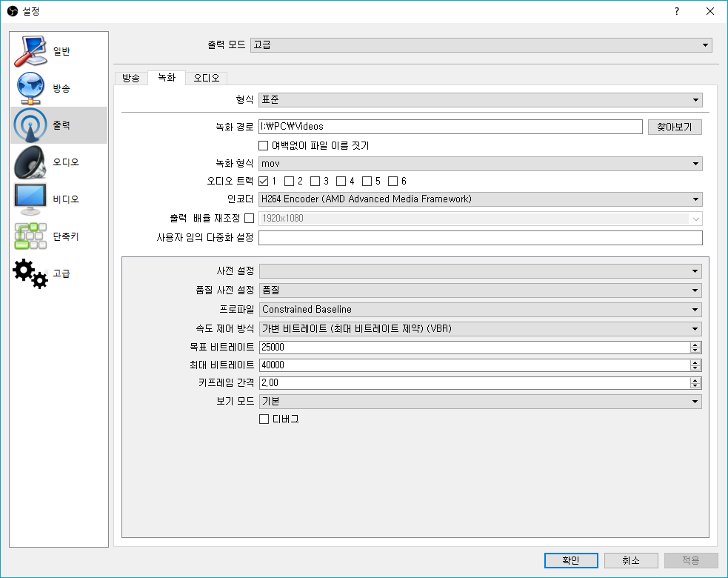Open the 일반 (General) settings icon
This screenshot has width=728, height=578.
(x=31, y=51)
